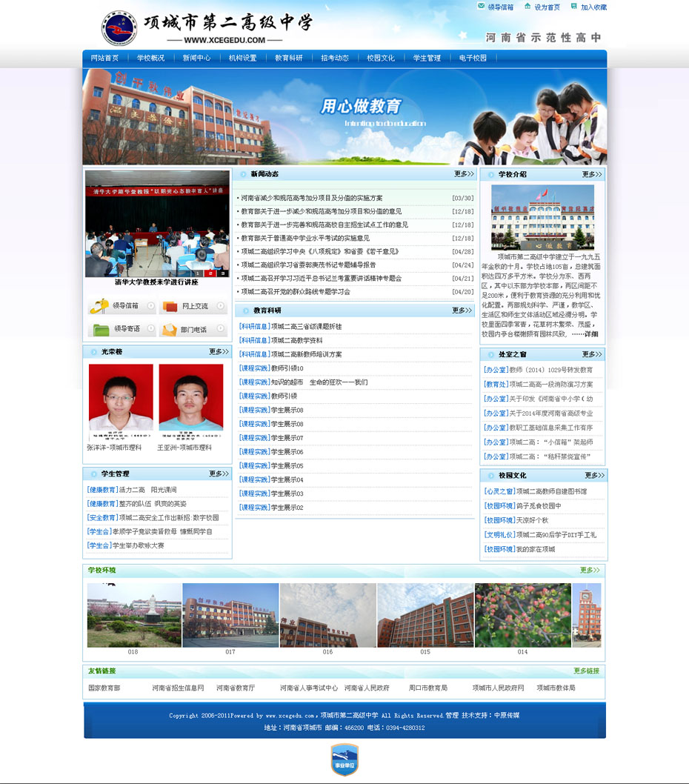Visit 河南省教育厅 friendly link
Screen dimensions: 689x784
236,688
